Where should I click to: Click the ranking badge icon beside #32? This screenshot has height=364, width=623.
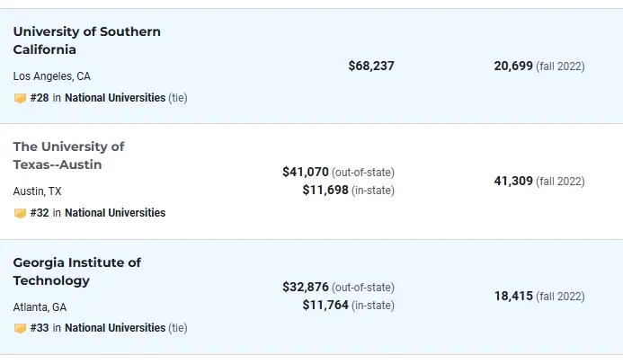click(20, 213)
